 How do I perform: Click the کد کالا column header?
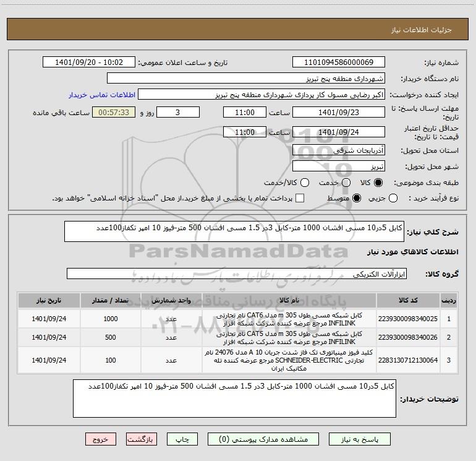[408, 300]
